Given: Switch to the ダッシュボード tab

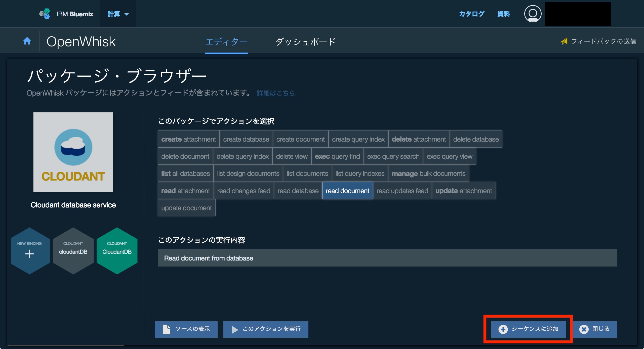Looking at the screenshot, I should click(306, 42).
